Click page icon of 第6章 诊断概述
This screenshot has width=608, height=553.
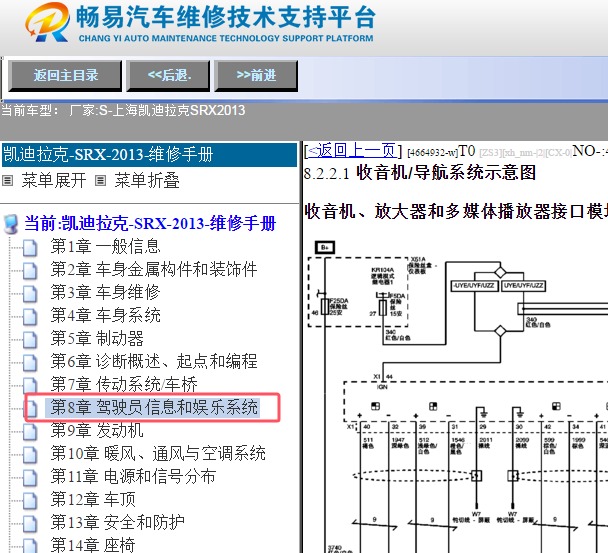(x=30, y=363)
